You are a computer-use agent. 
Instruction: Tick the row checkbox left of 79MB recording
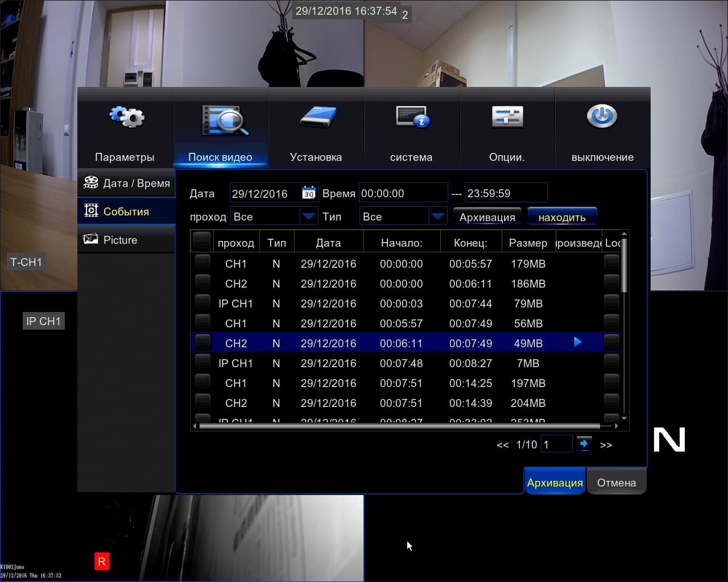[202, 302]
